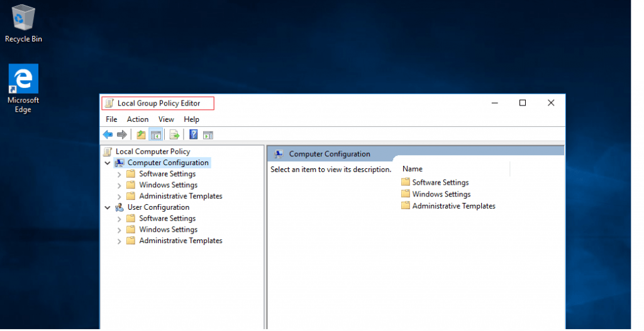644x331 pixels.
Task: Expand Administrative Templates under Computer Configuration
Action: (x=119, y=196)
